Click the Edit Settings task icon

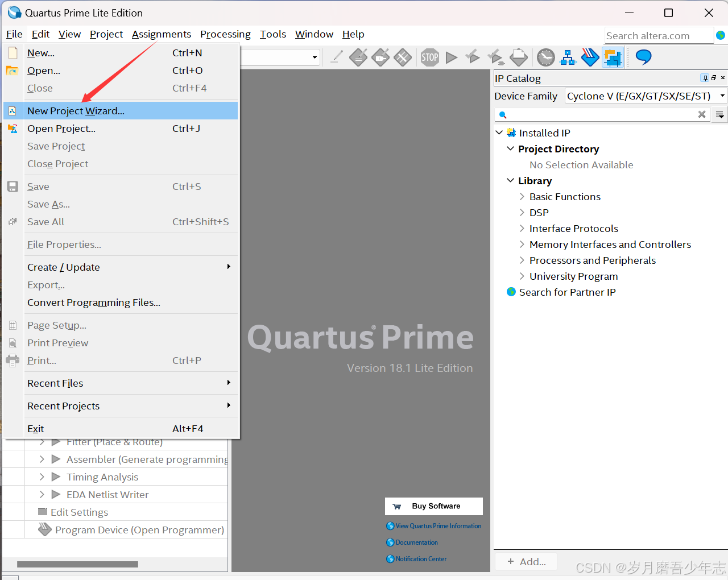(x=43, y=511)
